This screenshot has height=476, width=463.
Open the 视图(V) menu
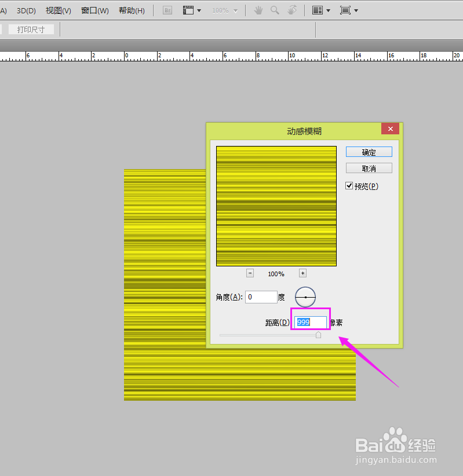[x=59, y=10]
